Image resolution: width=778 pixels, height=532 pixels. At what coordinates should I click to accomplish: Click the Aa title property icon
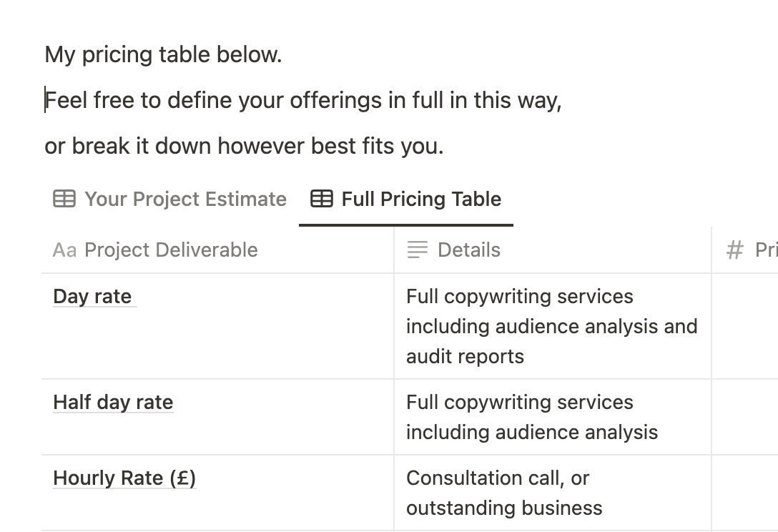click(x=64, y=250)
